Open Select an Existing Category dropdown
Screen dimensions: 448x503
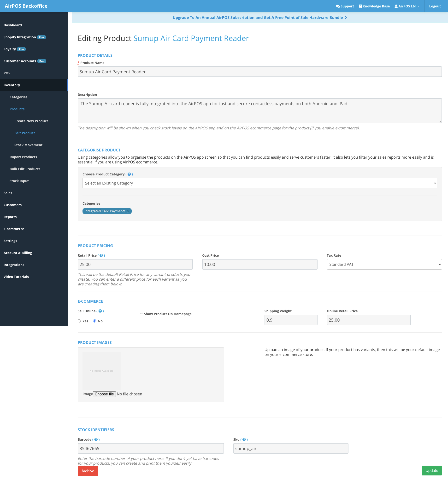(259, 183)
